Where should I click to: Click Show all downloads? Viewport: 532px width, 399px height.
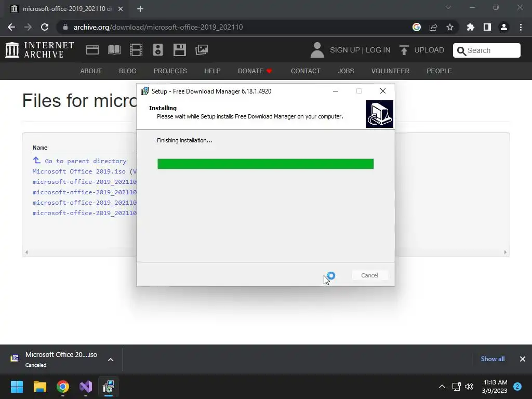pyautogui.click(x=493, y=359)
